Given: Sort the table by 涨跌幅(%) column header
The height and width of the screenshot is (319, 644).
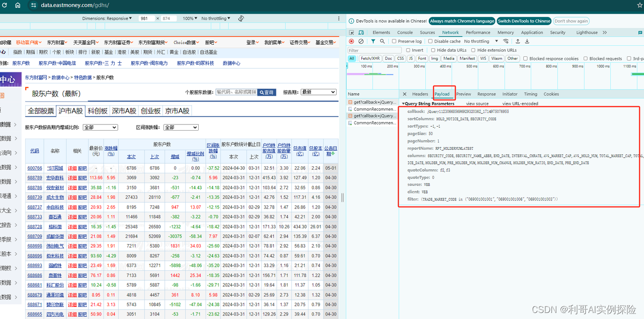Looking at the screenshot, I should click(x=111, y=151).
